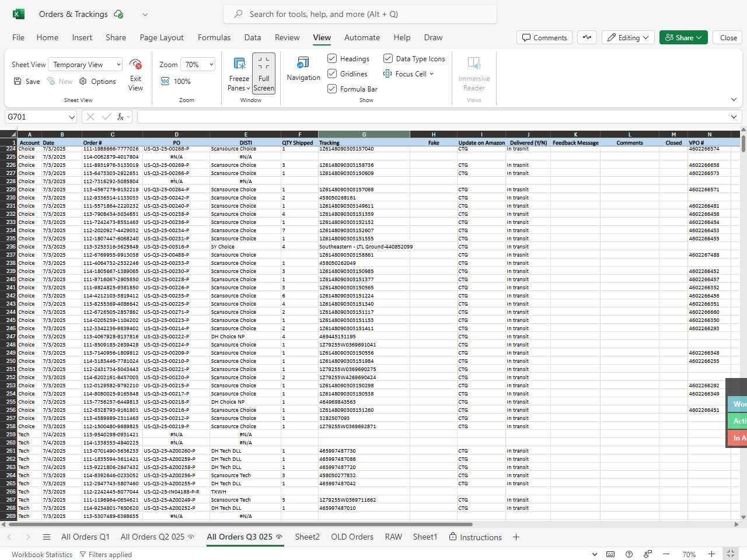Image resolution: width=747 pixels, height=560 pixels.
Task: Open the Draw ribbon tab
Action: pyautogui.click(x=433, y=37)
